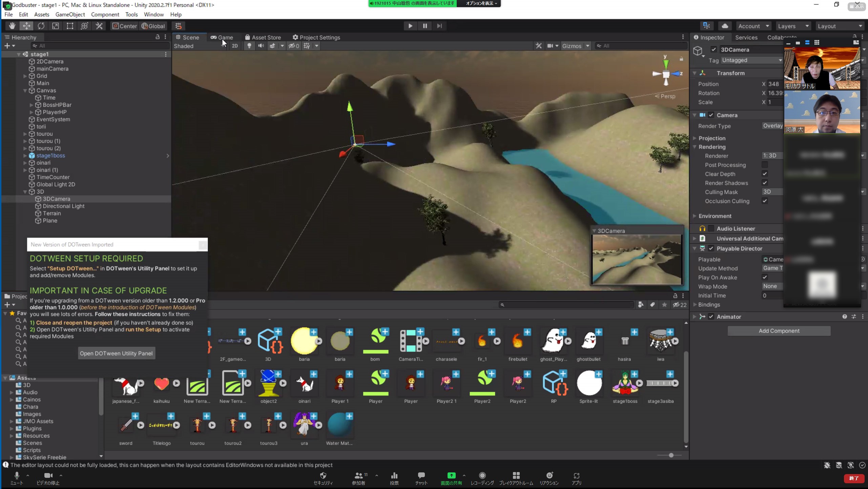This screenshot has height=489, width=868.
Task: Select the Scale tool
Action: click(x=56, y=26)
